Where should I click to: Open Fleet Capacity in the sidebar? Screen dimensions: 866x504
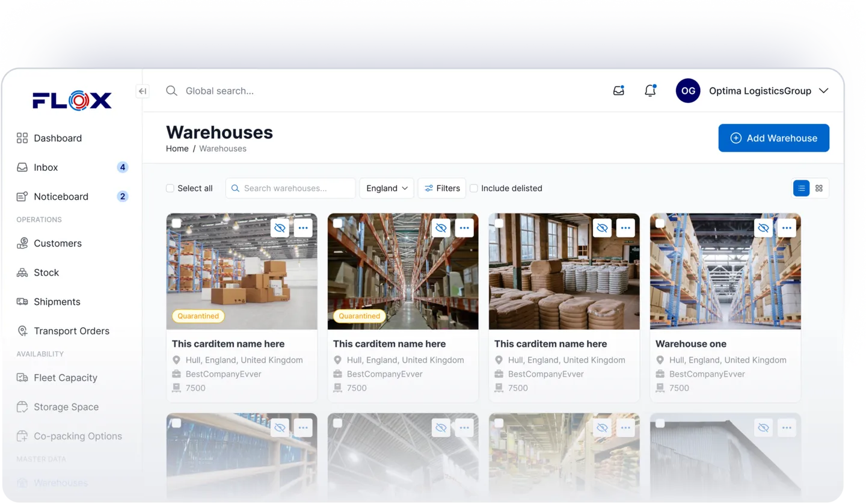[x=66, y=378]
